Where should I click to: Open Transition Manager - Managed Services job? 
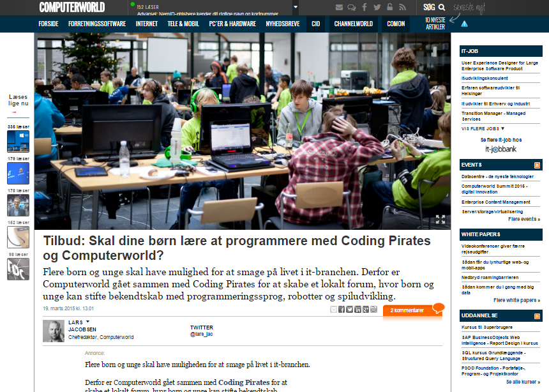[x=493, y=116]
